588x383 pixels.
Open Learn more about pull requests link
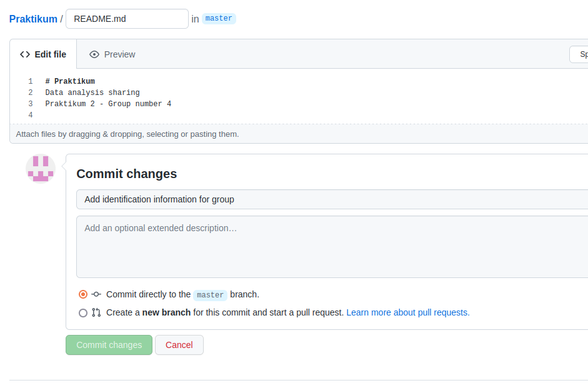tap(408, 312)
